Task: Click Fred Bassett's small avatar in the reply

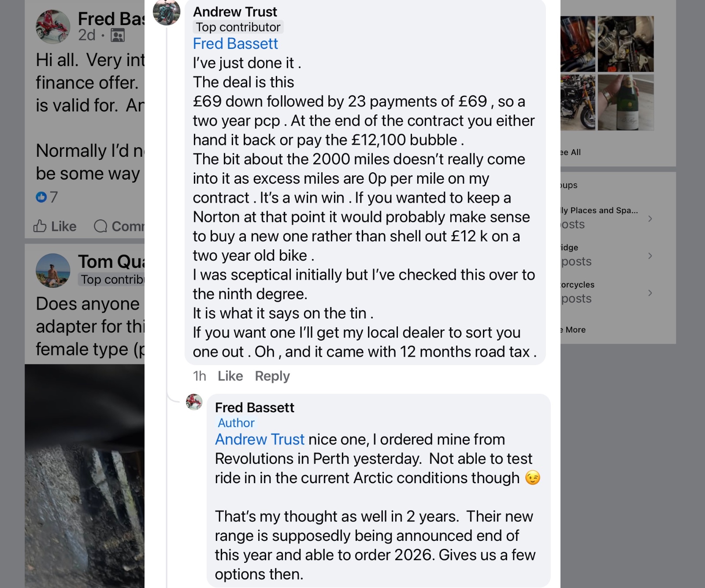Action: [194, 402]
